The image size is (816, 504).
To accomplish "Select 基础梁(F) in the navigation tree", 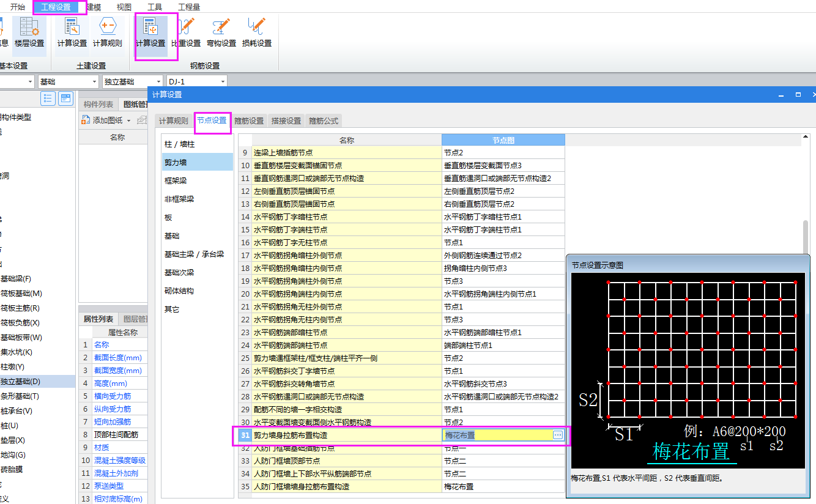I will pos(16,279).
